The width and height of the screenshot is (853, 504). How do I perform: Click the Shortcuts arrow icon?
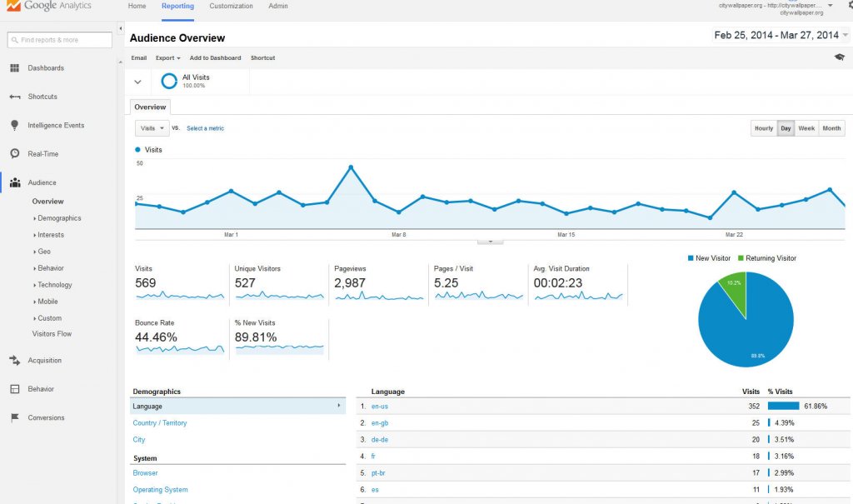pyautogui.click(x=14, y=97)
